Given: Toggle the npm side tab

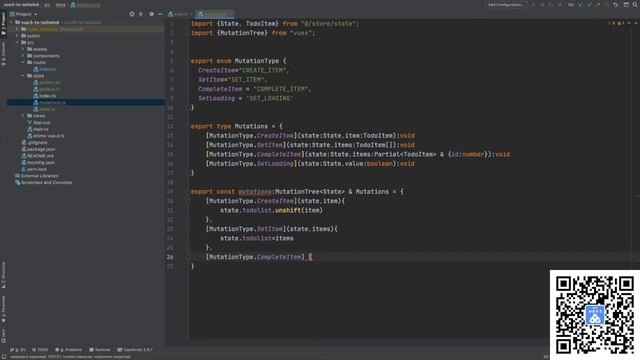Looking at the screenshot, I should tap(4, 336).
